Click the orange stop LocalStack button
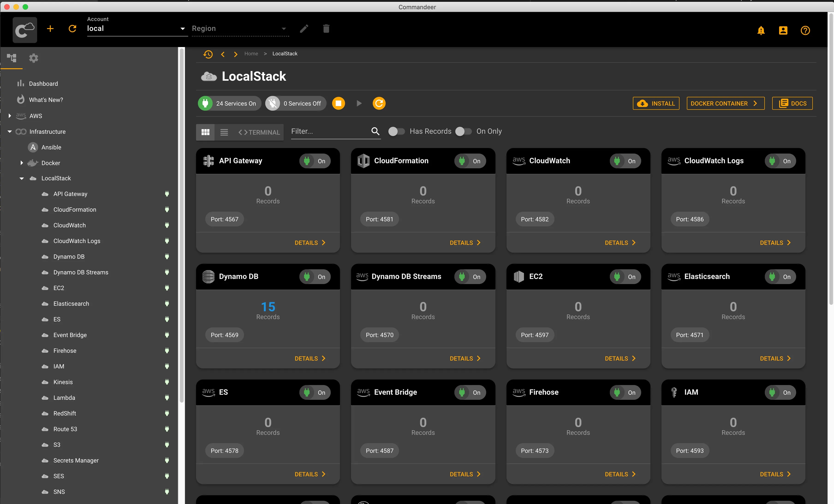 (x=338, y=103)
